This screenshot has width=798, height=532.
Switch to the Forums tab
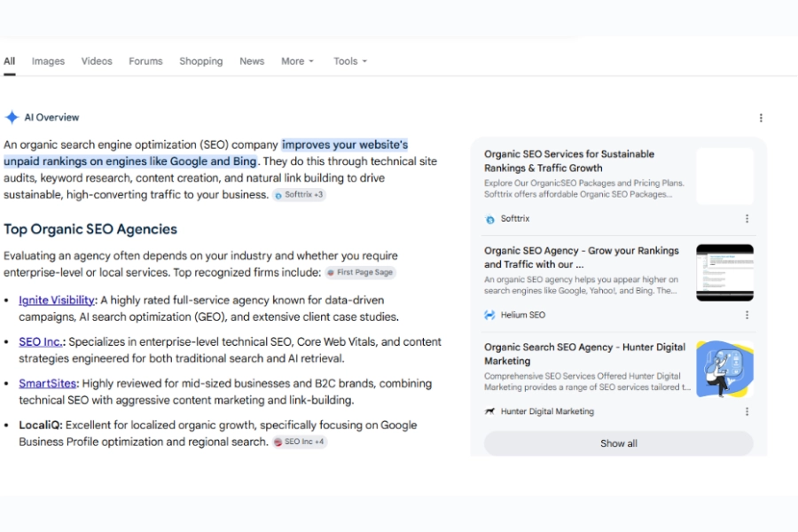[145, 61]
